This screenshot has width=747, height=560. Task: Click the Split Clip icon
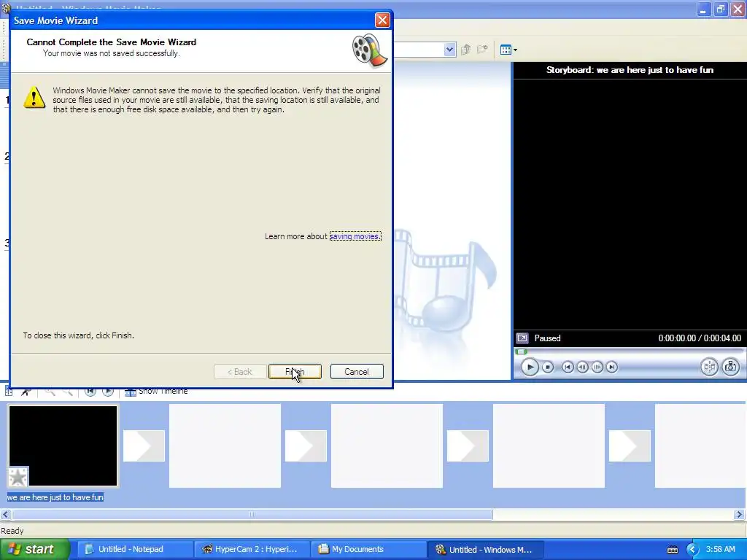[x=709, y=367]
